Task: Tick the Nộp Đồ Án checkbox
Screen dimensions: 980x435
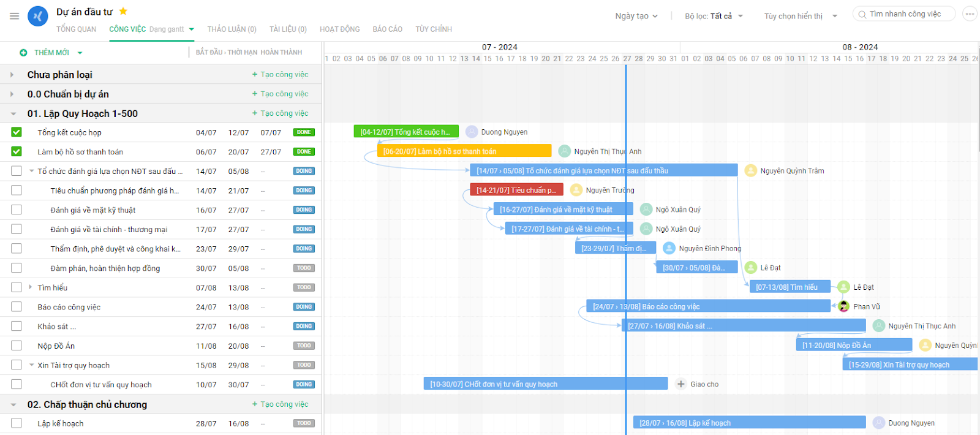Action: (x=17, y=346)
